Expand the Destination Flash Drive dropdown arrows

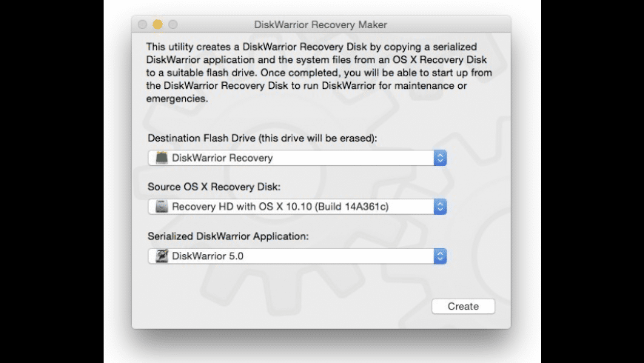[440, 158]
